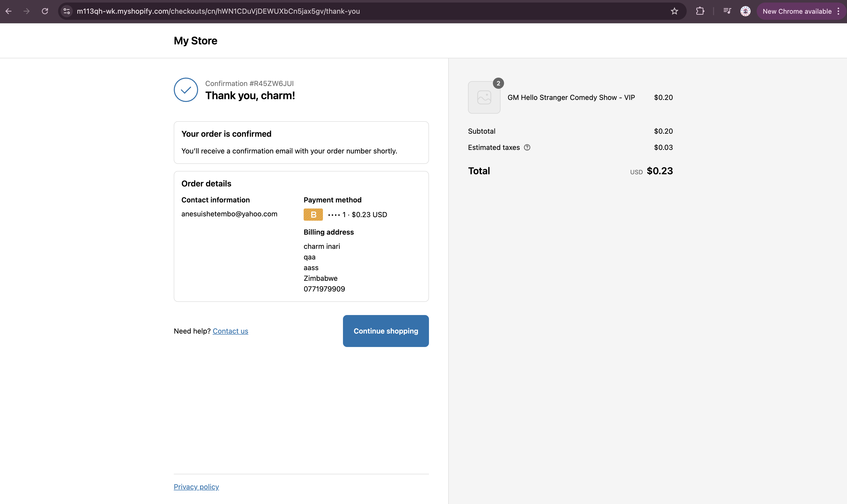This screenshot has height=504, width=847.
Task: Click the New Chrome available button
Action: 797,11
